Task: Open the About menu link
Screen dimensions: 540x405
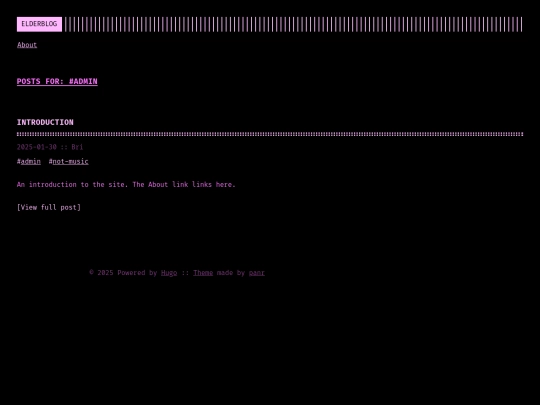Action: point(27,45)
